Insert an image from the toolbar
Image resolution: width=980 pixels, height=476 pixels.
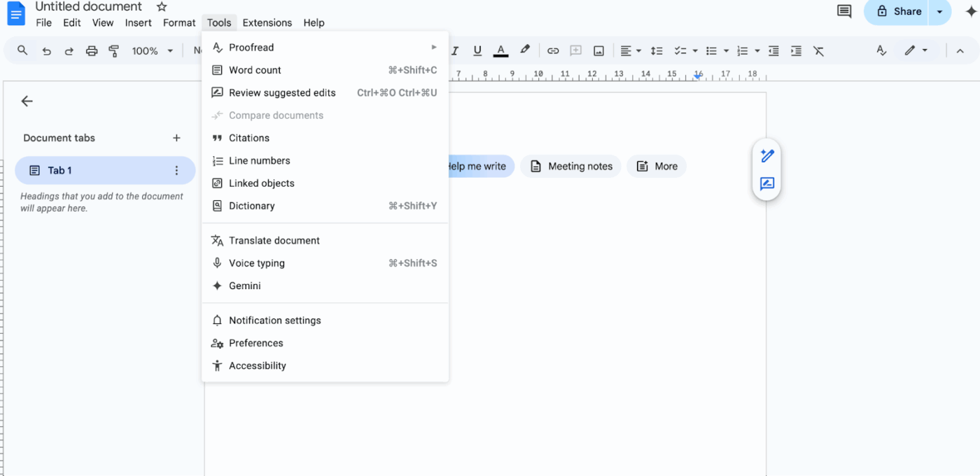pyautogui.click(x=598, y=50)
